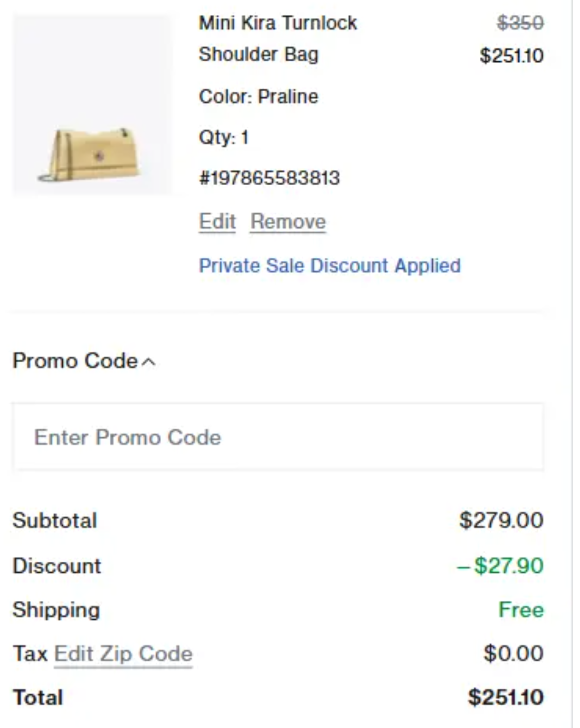
Task: Select the crossed-out $350 original price
Action: tap(520, 23)
